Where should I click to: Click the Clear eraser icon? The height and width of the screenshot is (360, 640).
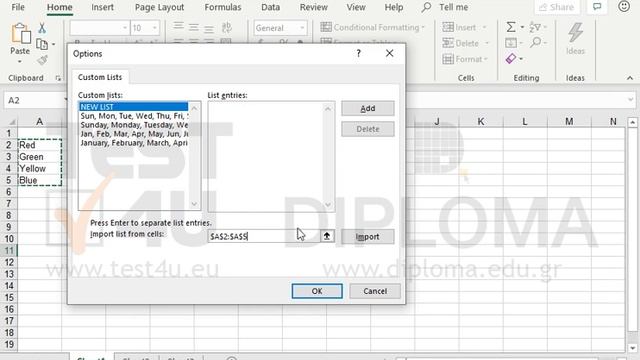511,59
